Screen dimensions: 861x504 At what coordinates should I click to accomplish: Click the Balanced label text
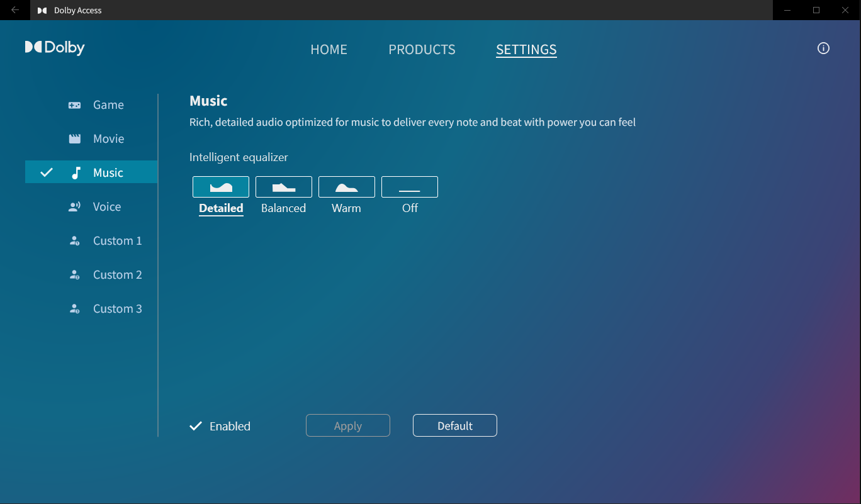pos(284,208)
